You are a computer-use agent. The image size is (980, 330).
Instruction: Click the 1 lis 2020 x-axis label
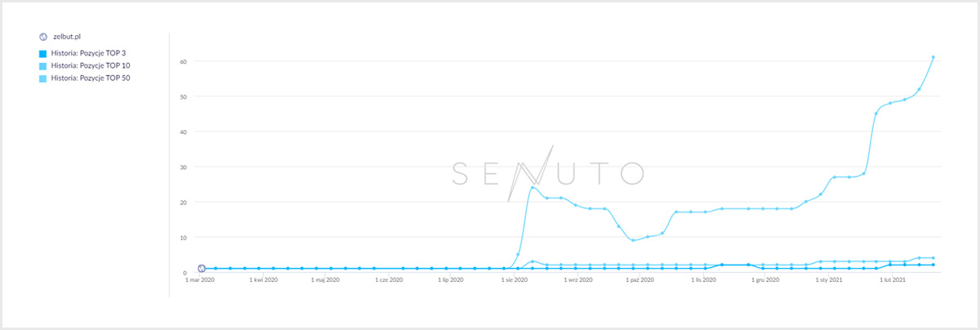point(703,279)
